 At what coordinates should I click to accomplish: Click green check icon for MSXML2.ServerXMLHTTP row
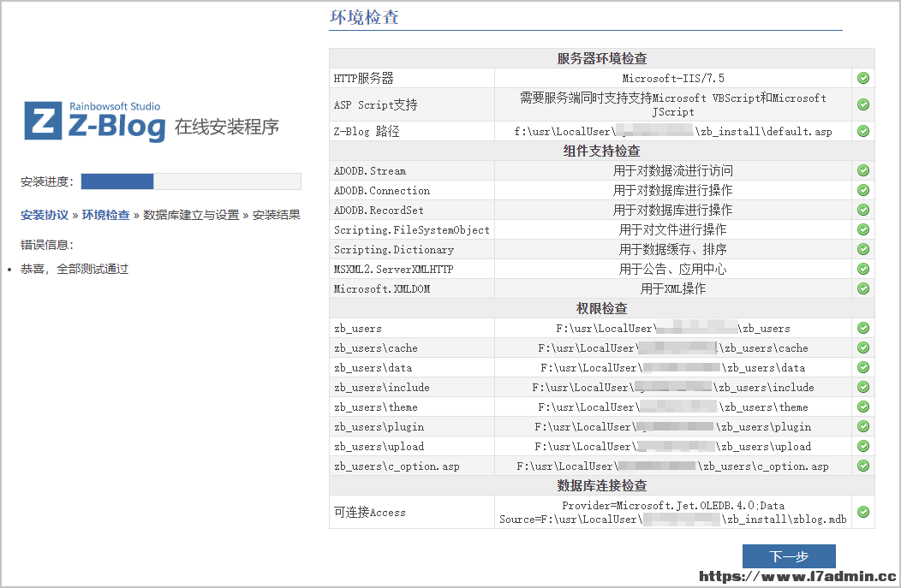click(x=863, y=269)
